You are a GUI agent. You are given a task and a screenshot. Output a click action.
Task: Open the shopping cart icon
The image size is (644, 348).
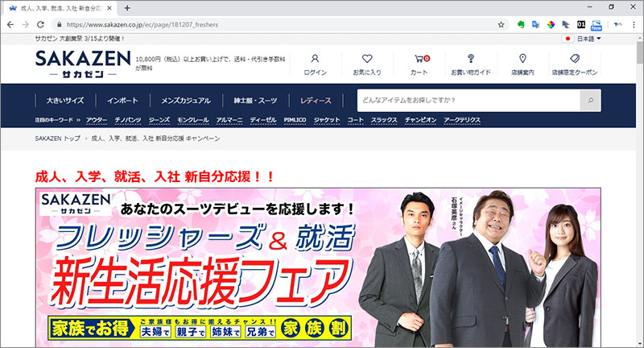[x=422, y=59]
